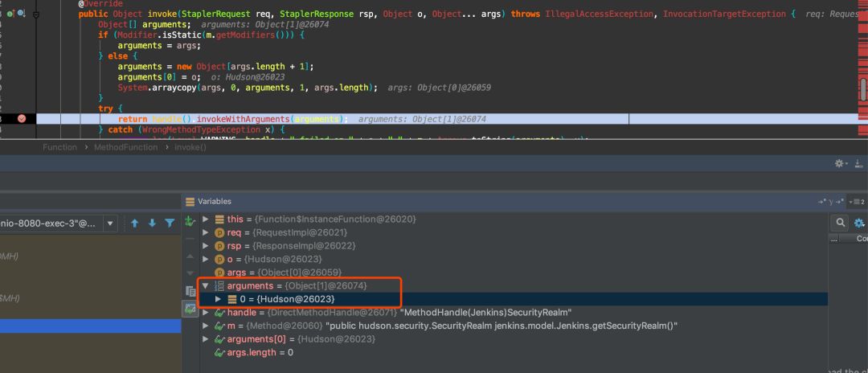Toggle the show watches in variables icon

190,309
